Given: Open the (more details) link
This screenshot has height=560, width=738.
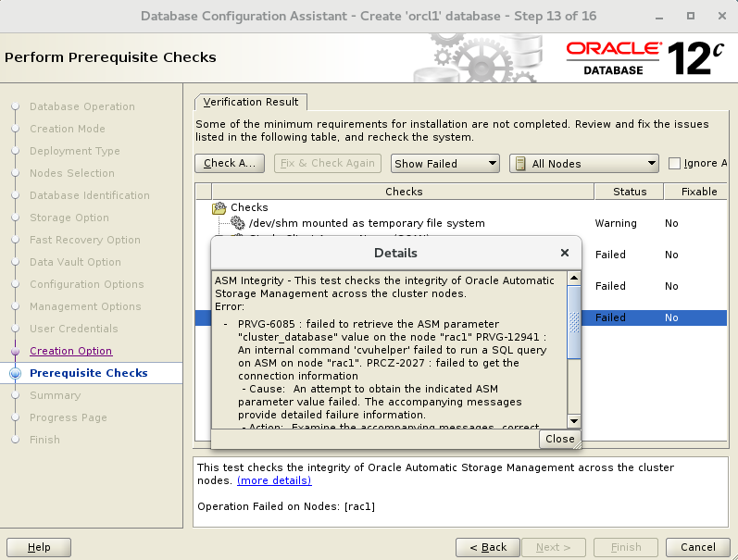Looking at the screenshot, I should coord(274,480).
